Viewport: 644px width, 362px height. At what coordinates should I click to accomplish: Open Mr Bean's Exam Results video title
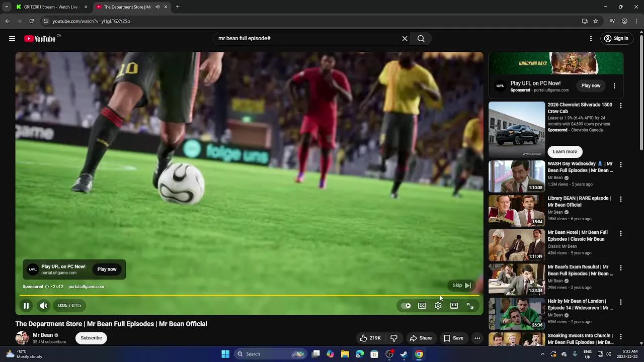[580, 270]
